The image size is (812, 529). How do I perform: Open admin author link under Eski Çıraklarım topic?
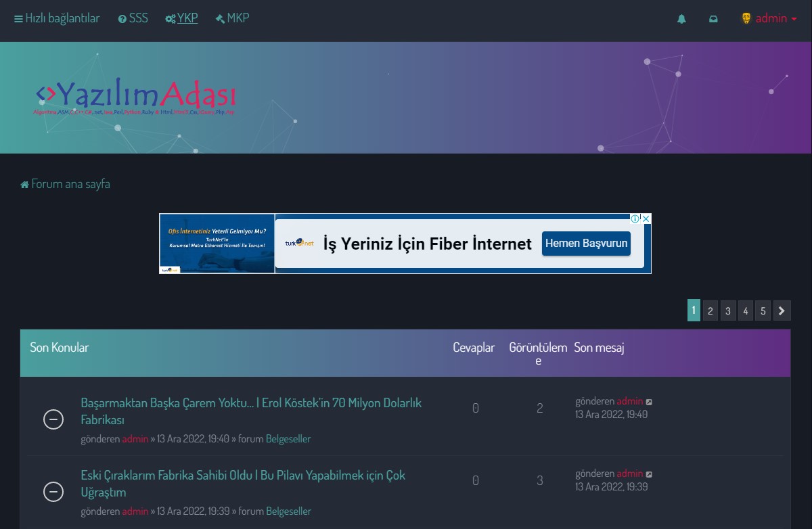pyautogui.click(x=135, y=511)
